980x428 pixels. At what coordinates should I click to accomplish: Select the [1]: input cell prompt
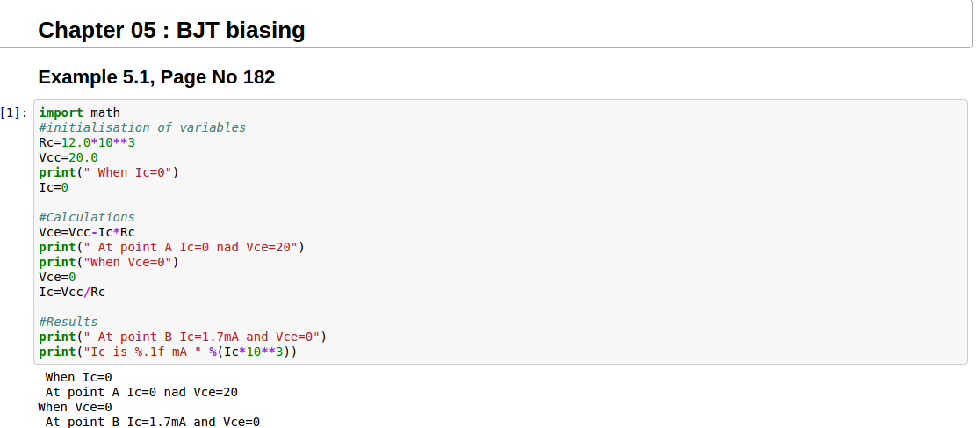click(14, 112)
